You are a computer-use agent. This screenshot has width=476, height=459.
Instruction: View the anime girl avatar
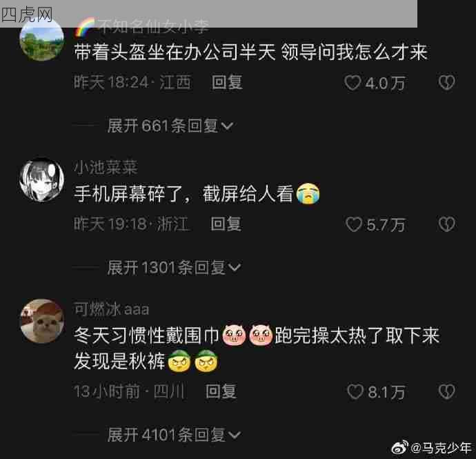[42, 179]
